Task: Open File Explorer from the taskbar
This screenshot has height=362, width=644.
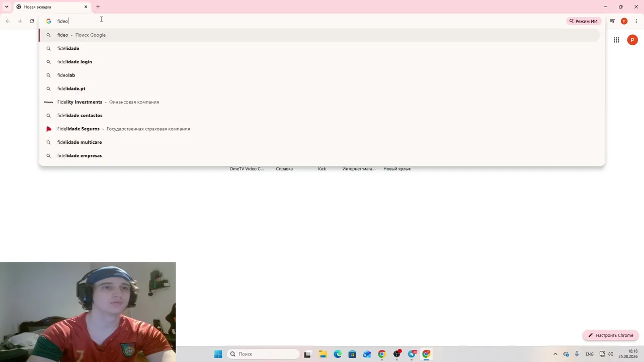Action: point(323,354)
